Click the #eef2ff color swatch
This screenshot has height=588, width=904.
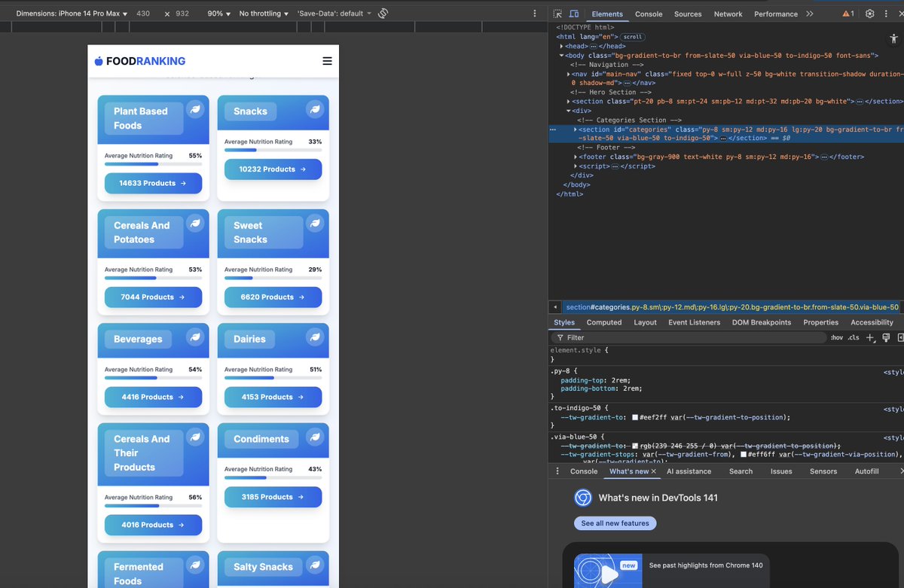(x=635, y=417)
